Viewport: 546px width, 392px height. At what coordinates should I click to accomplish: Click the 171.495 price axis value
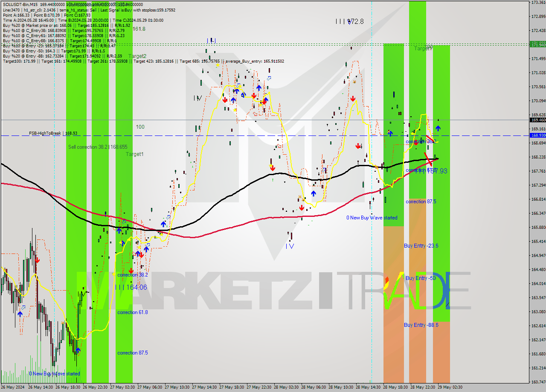(x=538, y=58)
